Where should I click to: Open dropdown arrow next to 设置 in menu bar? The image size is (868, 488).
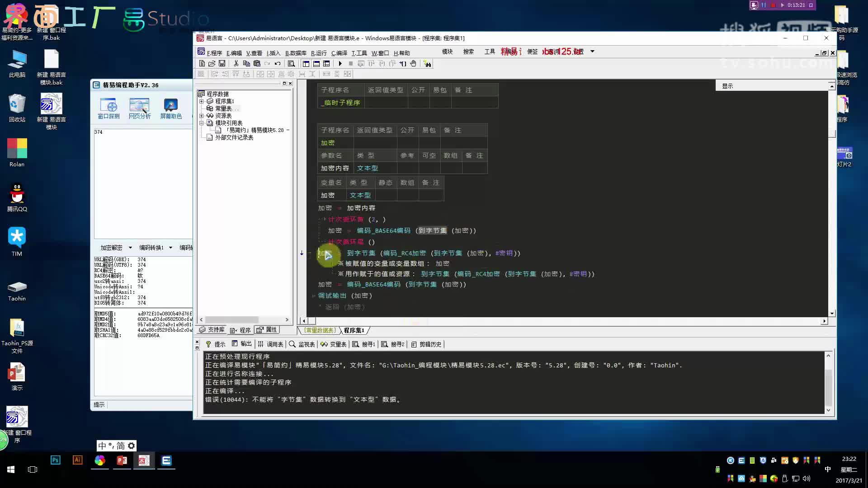(592, 52)
